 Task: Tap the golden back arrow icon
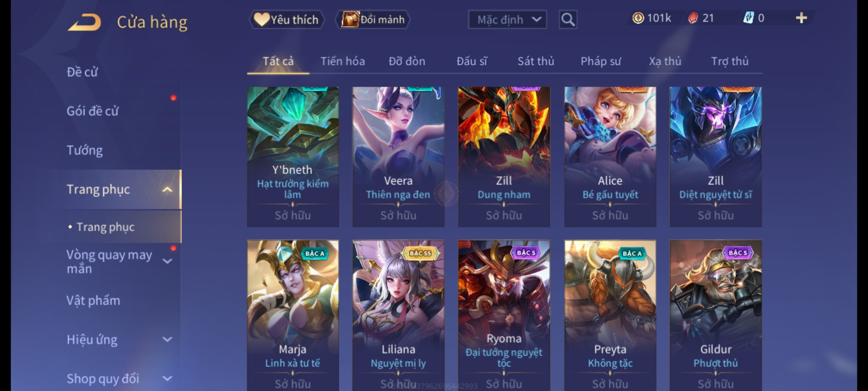point(84,22)
